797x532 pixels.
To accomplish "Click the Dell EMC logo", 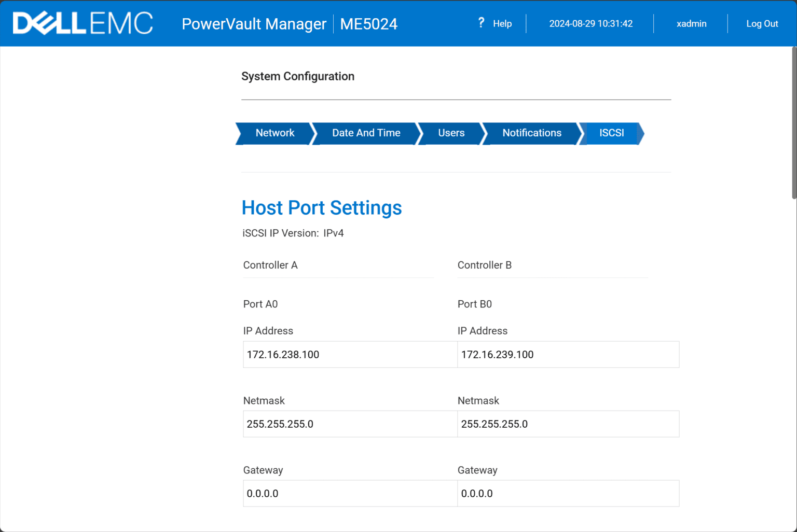I will [x=82, y=23].
